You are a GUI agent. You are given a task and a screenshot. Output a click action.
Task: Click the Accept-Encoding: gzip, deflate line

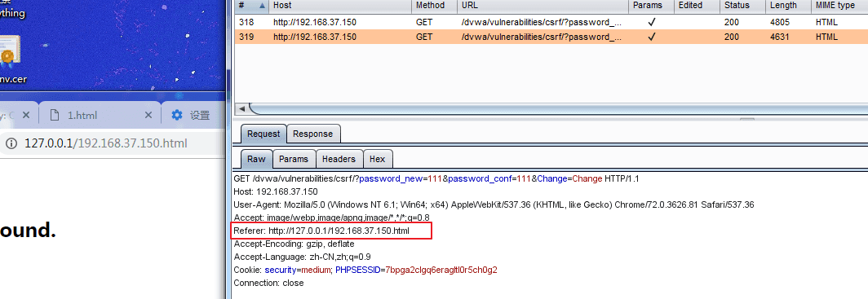coord(294,244)
